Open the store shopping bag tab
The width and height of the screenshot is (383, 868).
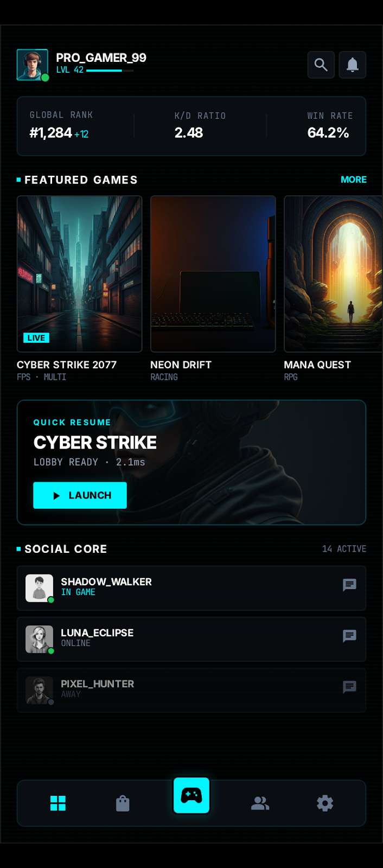[x=123, y=803]
